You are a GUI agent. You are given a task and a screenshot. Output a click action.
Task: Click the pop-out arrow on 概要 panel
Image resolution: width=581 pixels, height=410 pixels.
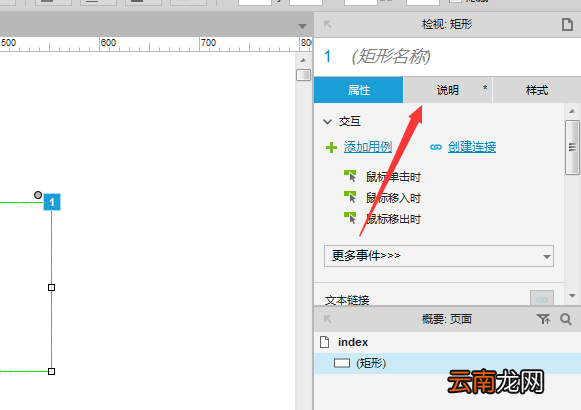(x=327, y=319)
